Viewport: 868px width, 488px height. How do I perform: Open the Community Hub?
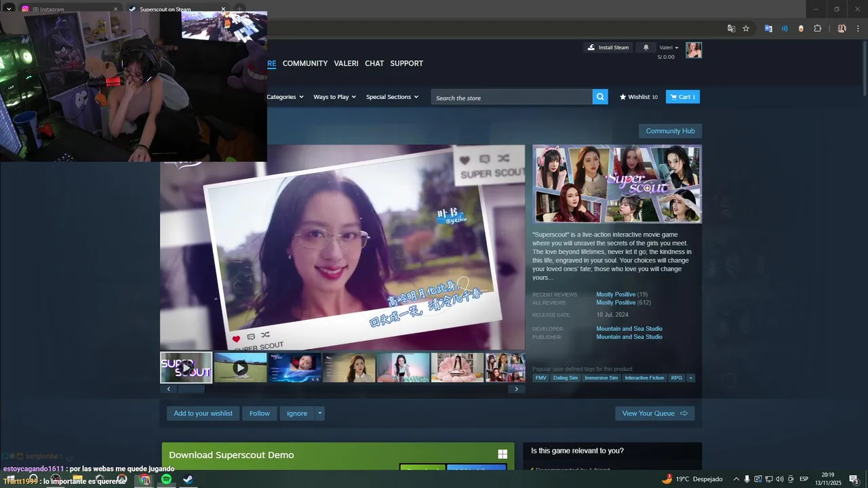tap(670, 131)
